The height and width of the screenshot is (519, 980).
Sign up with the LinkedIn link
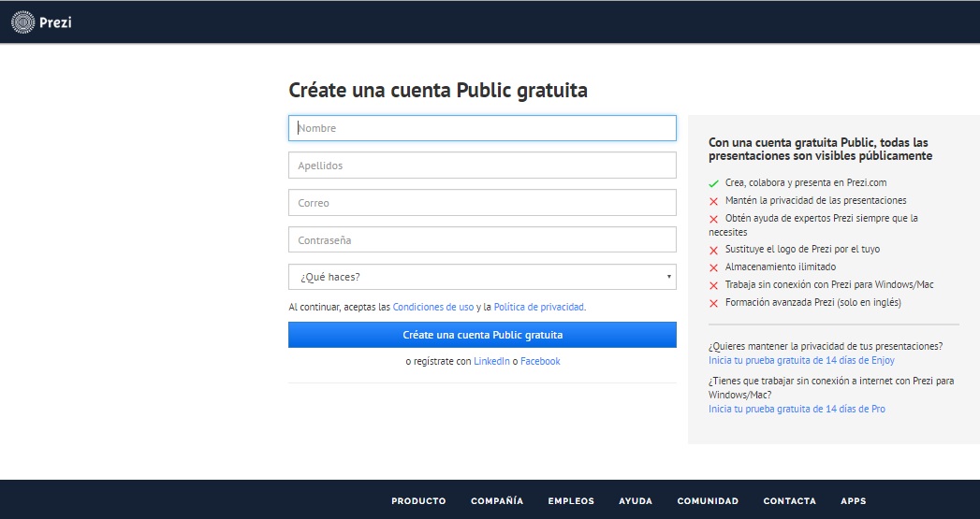tap(491, 361)
